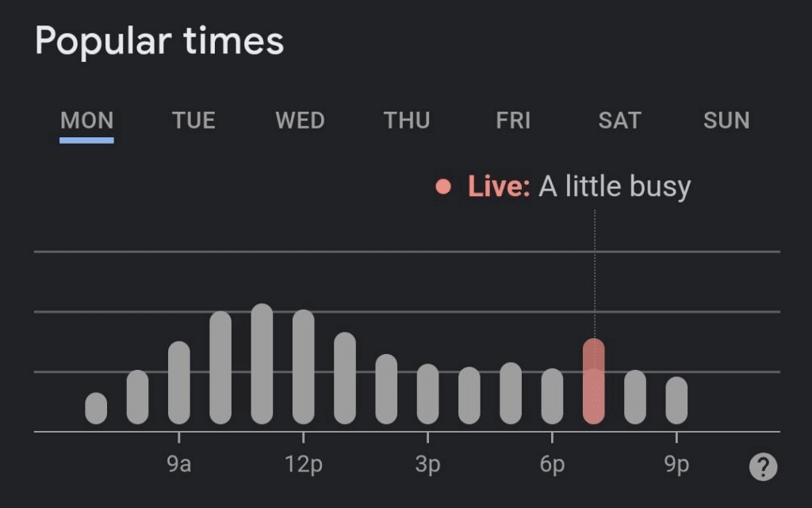The height and width of the screenshot is (508, 812).
Task: Switch to the TUE tab
Action: 193,121
